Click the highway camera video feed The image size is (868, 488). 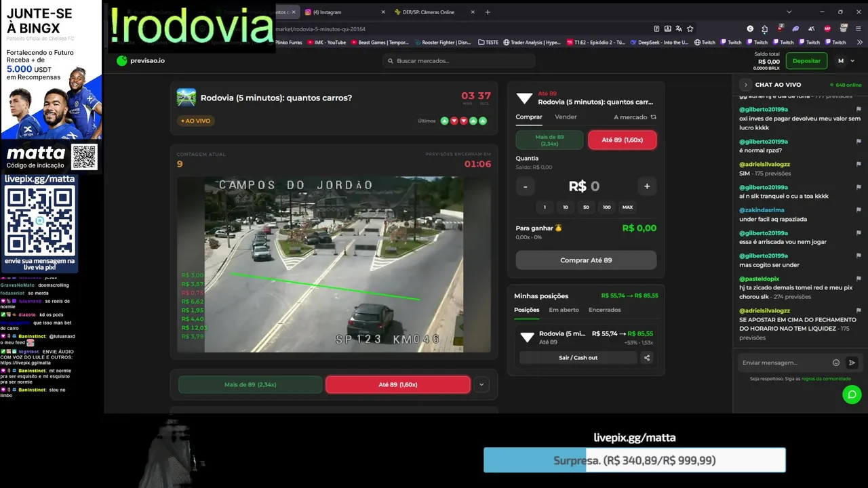[x=334, y=264]
